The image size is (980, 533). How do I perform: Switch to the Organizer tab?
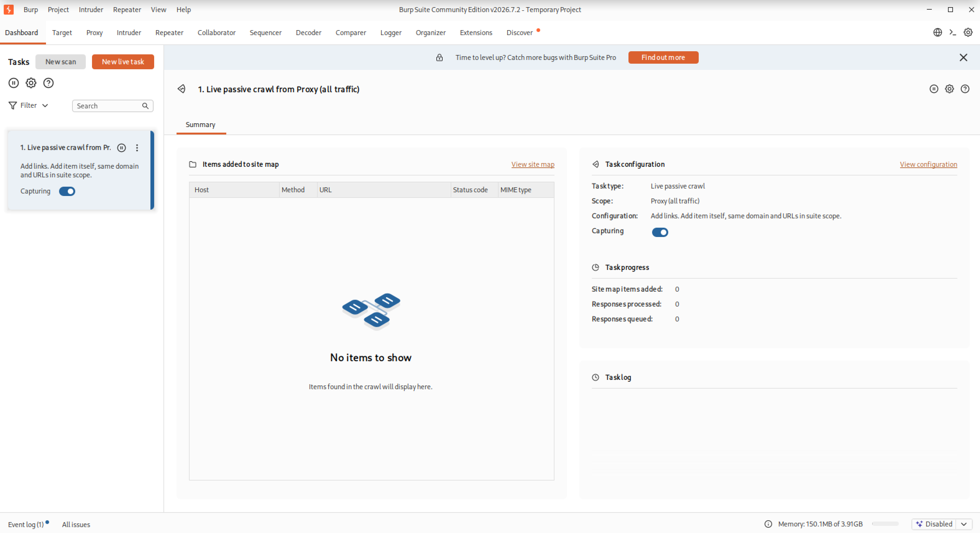(x=431, y=32)
